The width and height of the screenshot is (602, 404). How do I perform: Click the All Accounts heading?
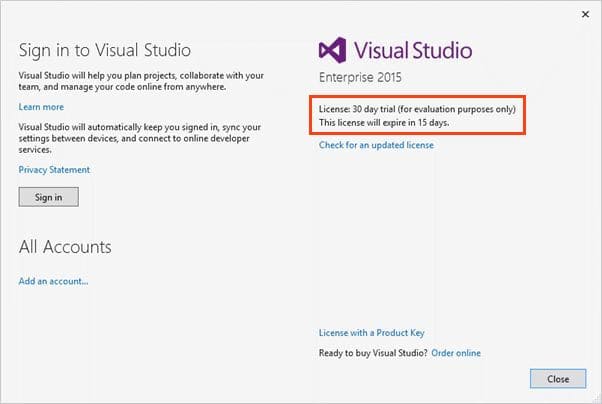pyautogui.click(x=65, y=246)
